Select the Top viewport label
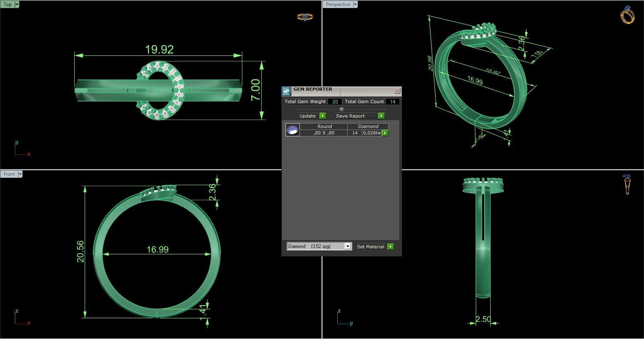 [8, 4]
